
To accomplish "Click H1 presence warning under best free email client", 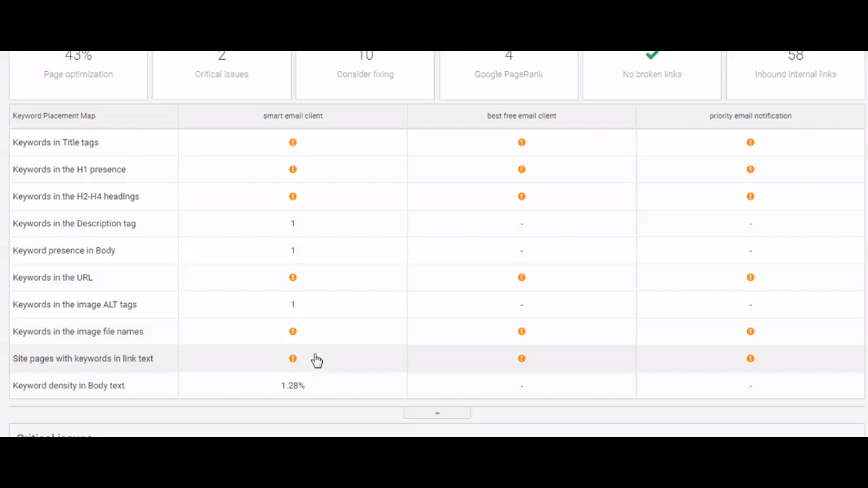I will tap(522, 170).
